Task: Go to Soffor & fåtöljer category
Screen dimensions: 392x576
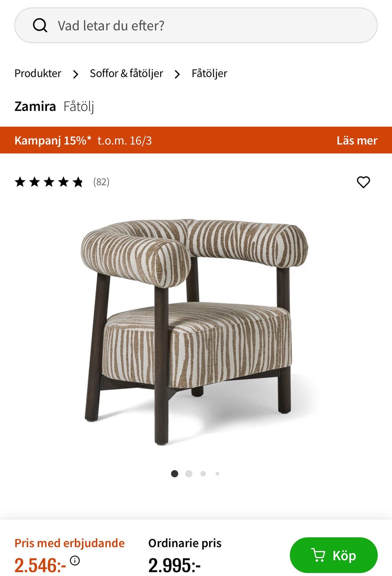Action: coord(126,73)
